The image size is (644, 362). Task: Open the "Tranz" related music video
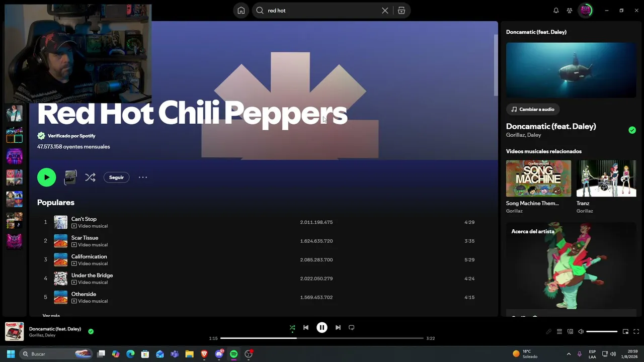point(606,178)
